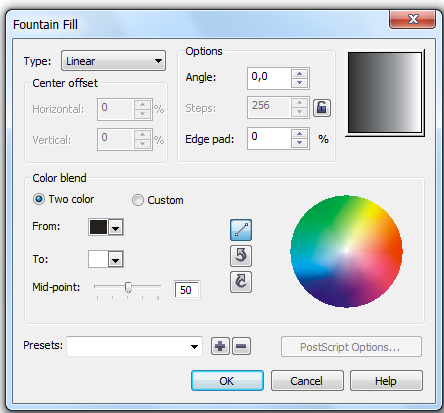The width and height of the screenshot is (444, 413).
Task: Open the To color dropdown
Action: coord(116,260)
